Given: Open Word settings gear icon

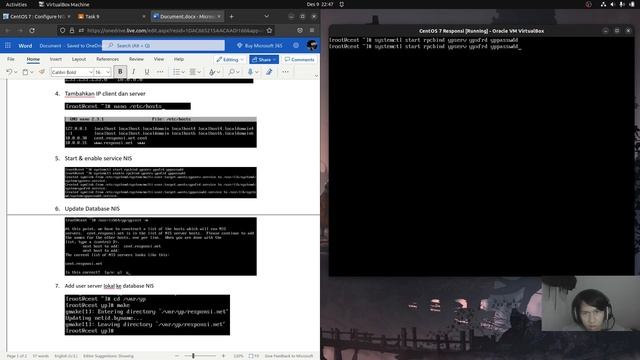Looking at the screenshot, I should [296, 46].
